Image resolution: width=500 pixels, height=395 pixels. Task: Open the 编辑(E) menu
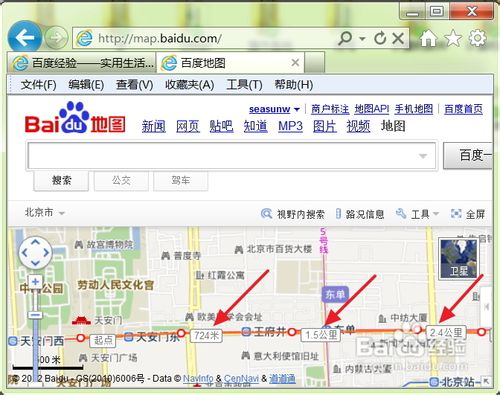86,85
